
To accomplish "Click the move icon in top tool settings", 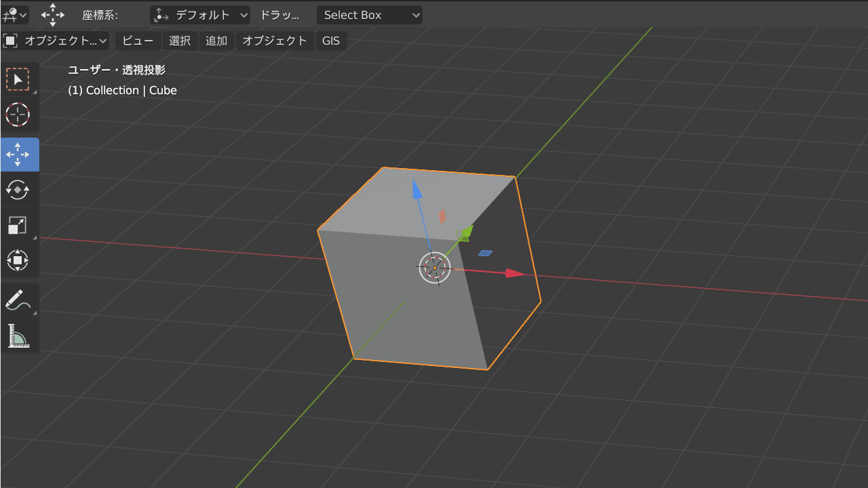I will [x=53, y=15].
